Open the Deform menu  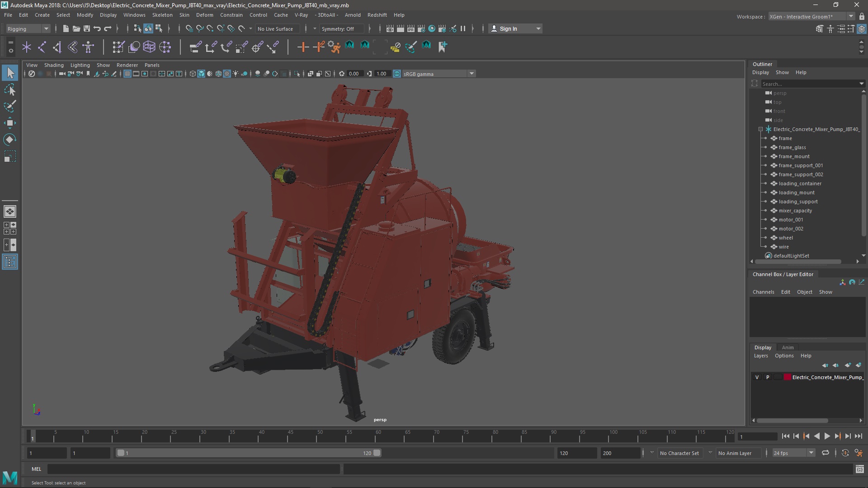coord(204,15)
